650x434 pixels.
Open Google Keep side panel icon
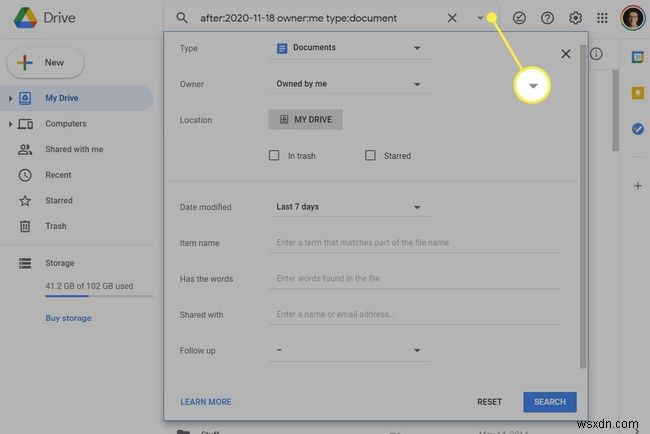pos(638,93)
